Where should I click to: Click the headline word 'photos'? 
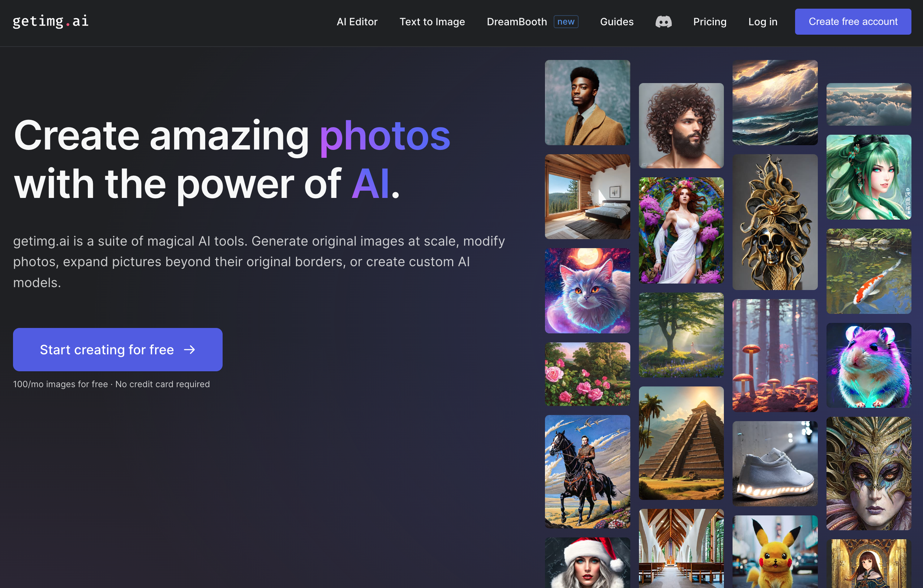click(385, 137)
